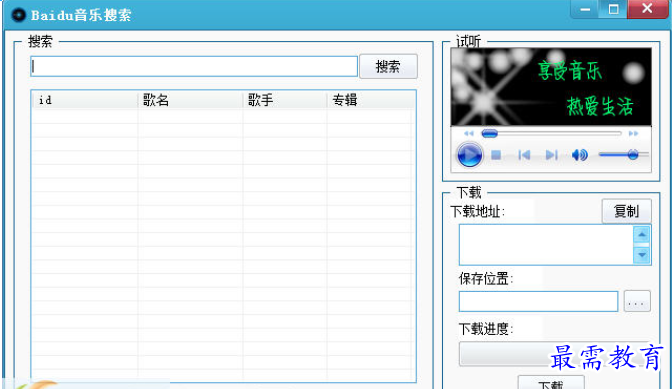This screenshot has height=389, width=672.
Task: Click the 搜索 search button
Action: [388, 66]
